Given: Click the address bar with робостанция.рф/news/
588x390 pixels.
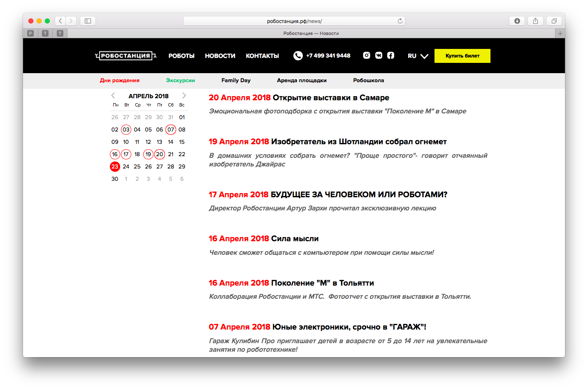Looking at the screenshot, I should point(294,21).
